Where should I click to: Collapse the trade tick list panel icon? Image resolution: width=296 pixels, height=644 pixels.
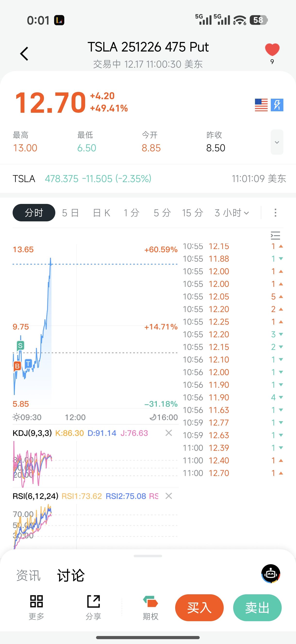pyautogui.click(x=275, y=235)
